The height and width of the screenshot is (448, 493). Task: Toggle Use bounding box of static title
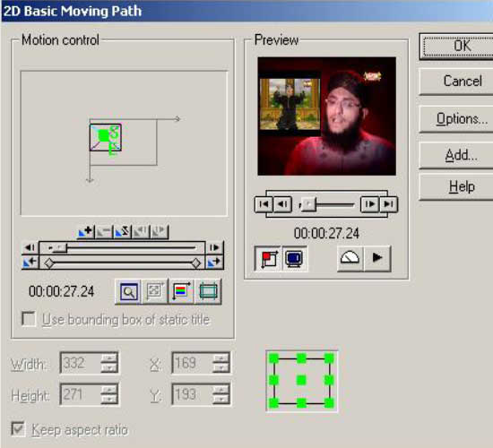pyautogui.click(x=29, y=319)
